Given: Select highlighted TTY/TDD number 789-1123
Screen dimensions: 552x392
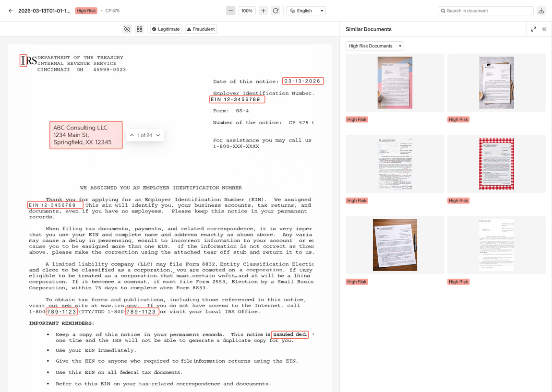Looking at the screenshot, I should [142, 312].
